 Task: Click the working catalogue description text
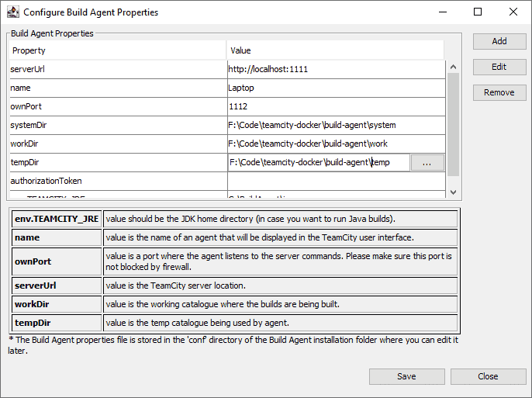coord(223,304)
